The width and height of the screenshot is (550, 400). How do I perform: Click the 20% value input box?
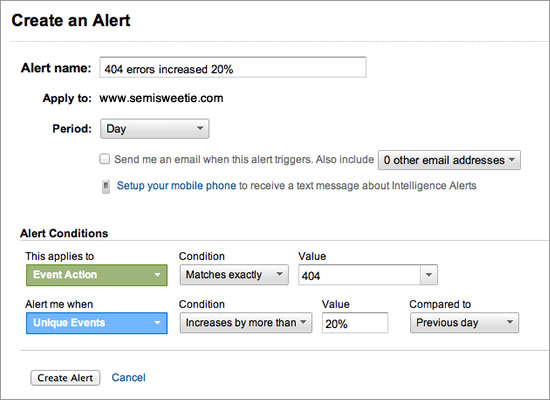[x=355, y=323]
